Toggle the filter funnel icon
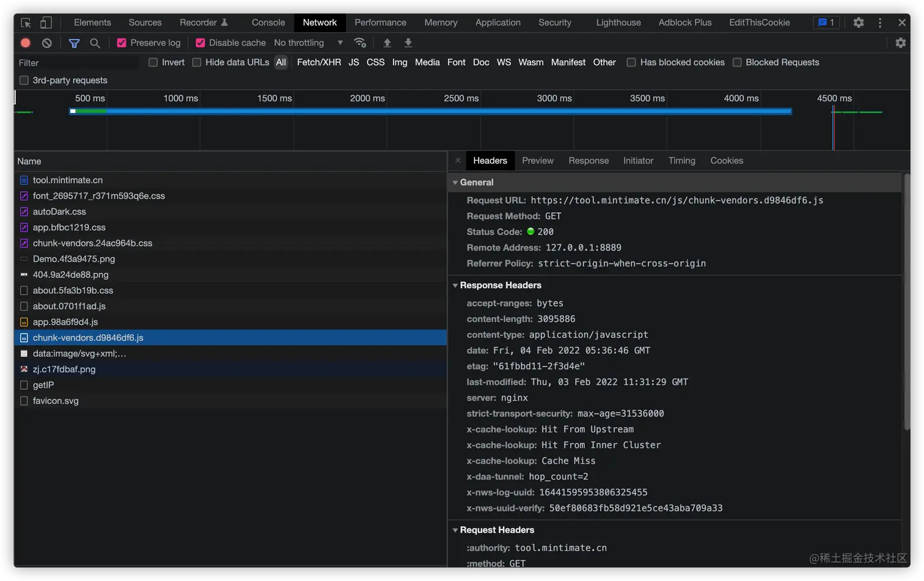Image resolution: width=924 pixels, height=581 pixels. pos(74,43)
